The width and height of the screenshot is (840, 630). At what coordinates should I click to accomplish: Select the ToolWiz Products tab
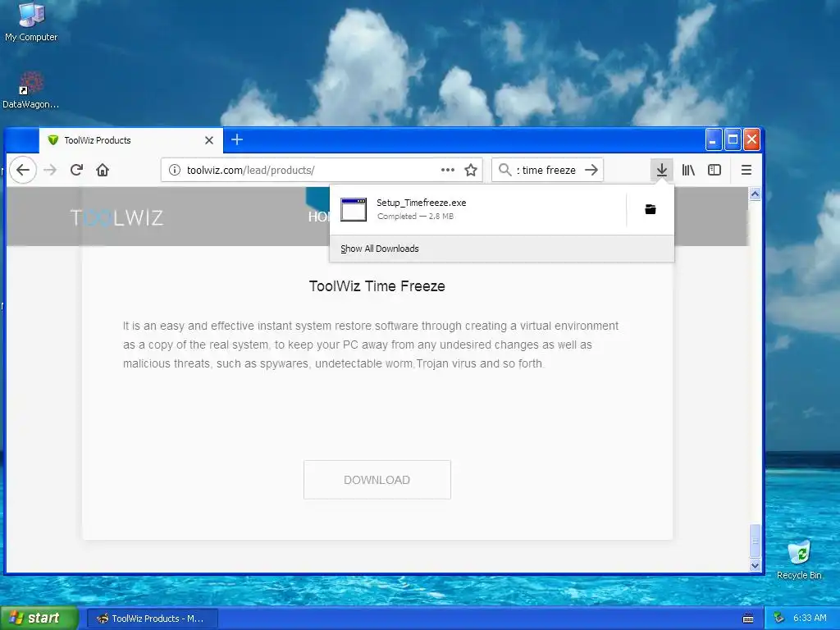[130, 140]
